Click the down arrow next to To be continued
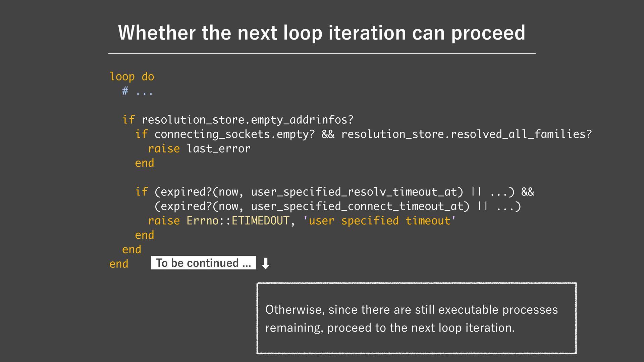 pos(265,263)
